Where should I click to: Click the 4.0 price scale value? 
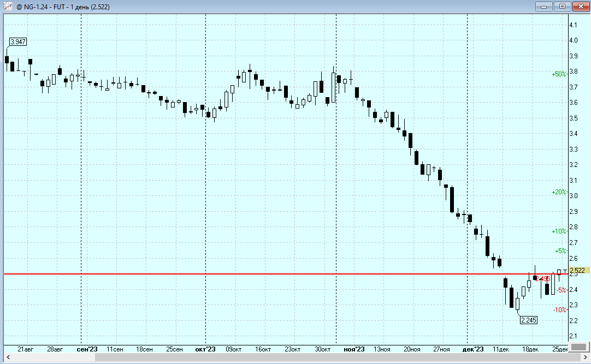pos(573,40)
